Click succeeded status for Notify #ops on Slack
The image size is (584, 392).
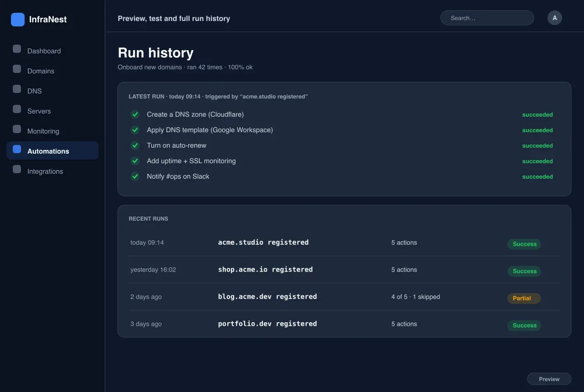(x=537, y=177)
